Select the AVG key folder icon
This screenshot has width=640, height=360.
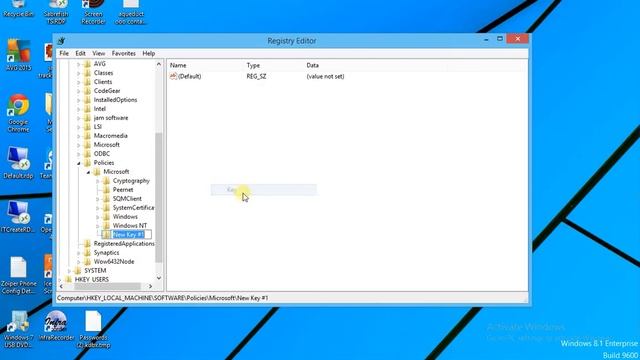[x=87, y=64]
